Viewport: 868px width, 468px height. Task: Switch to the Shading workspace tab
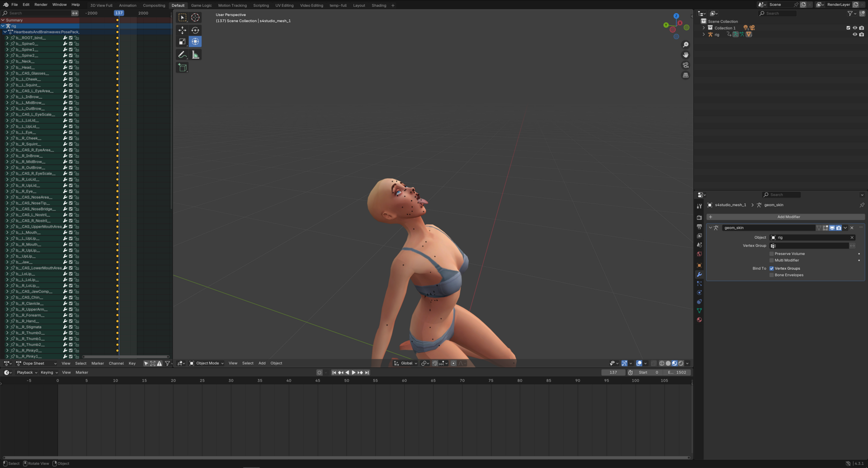379,5
